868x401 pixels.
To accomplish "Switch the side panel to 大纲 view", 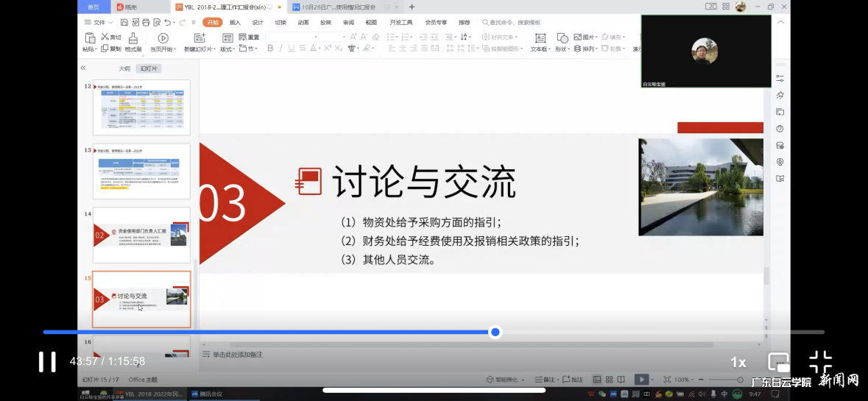I will pyautogui.click(x=124, y=68).
